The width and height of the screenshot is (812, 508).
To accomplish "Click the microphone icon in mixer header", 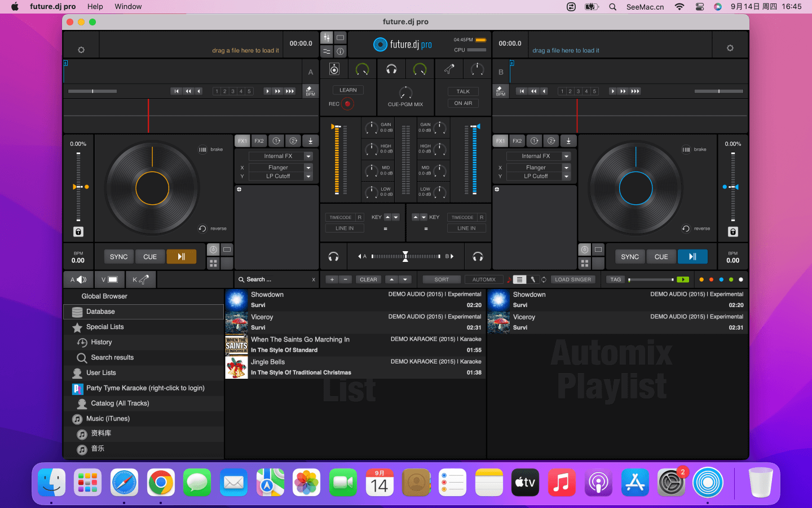I will [449, 69].
